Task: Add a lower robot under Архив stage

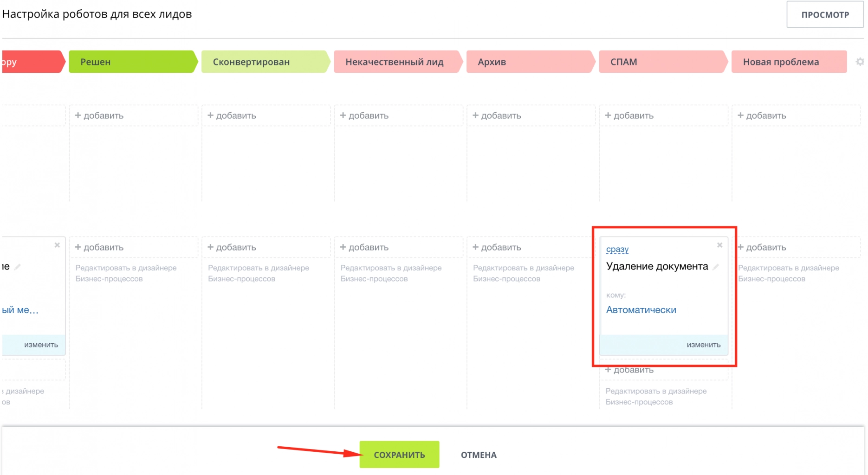Action: point(497,247)
